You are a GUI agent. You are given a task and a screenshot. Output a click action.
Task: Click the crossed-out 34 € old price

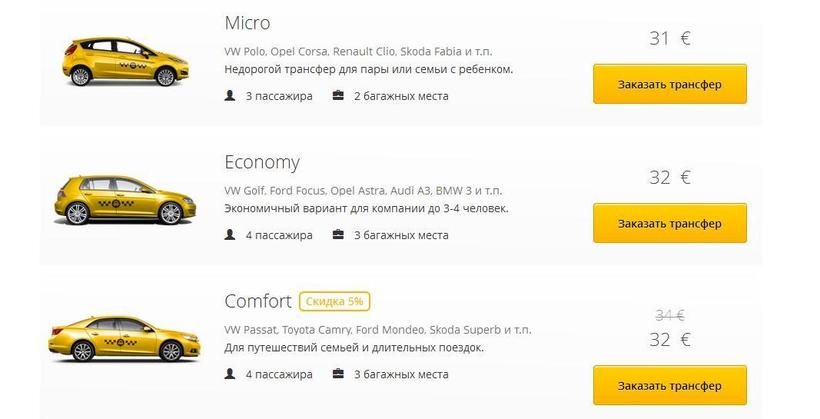(669, 315)
